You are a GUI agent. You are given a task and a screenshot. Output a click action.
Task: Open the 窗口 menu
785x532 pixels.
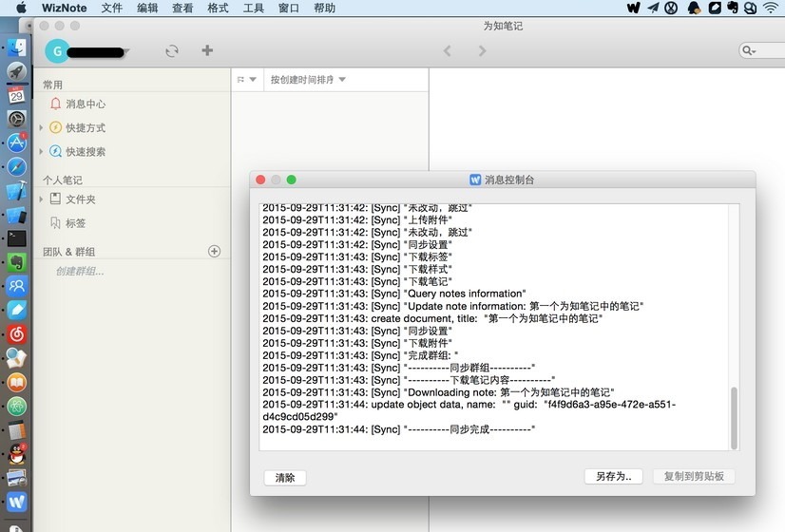(x=289, y=8)
